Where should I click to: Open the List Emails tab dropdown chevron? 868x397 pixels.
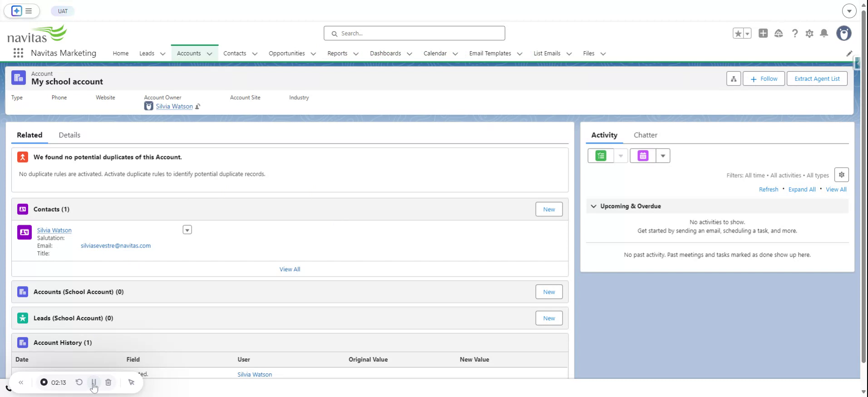pos(569,54)
